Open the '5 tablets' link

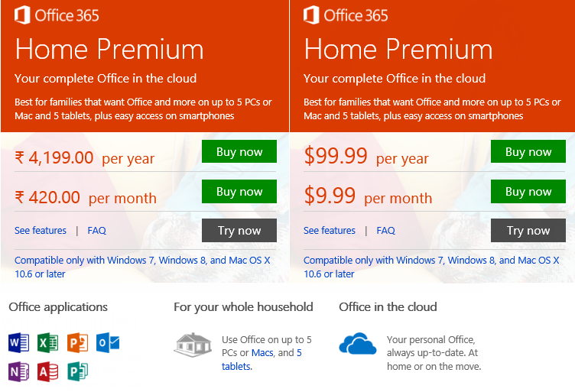(x=236, y=366)
